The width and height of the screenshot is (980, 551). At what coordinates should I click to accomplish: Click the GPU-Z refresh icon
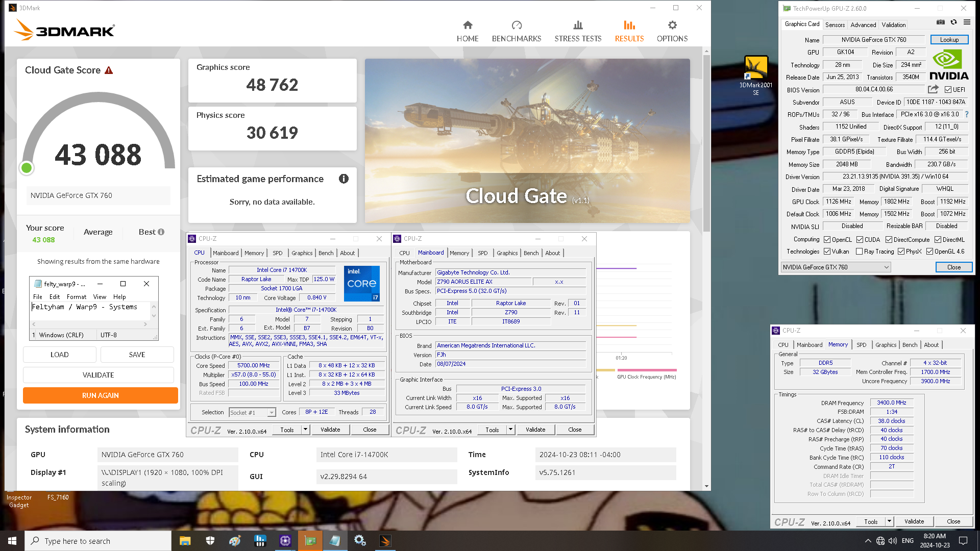pos(953,22)
